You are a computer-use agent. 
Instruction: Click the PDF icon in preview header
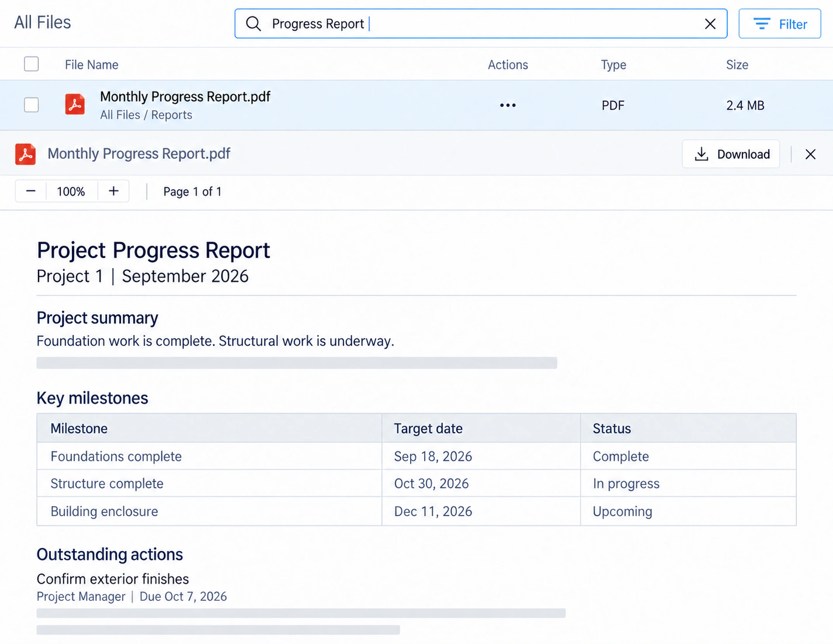tap(26, 154)
